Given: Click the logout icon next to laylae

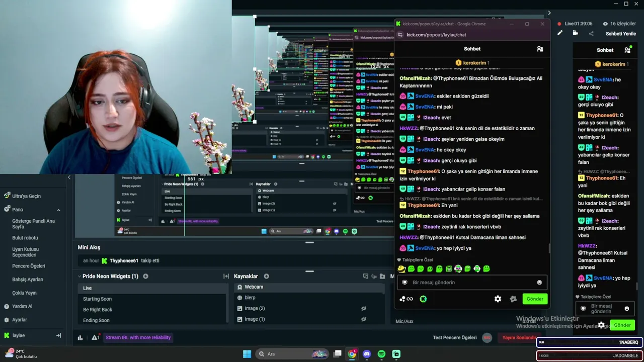Looking at the screenshot, I should [58, 335].
